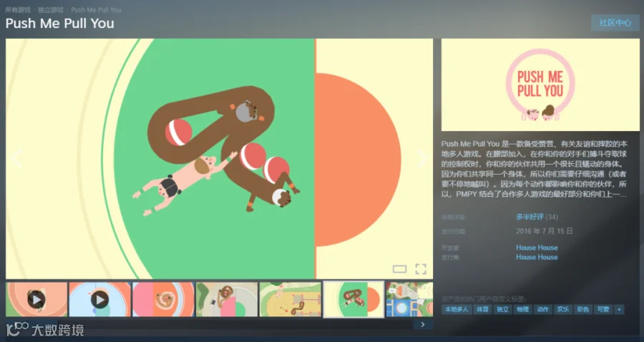Screen dimensions: 644x342
Task: Go to previous screenshot with left arrow
Action: pos(16,158)
